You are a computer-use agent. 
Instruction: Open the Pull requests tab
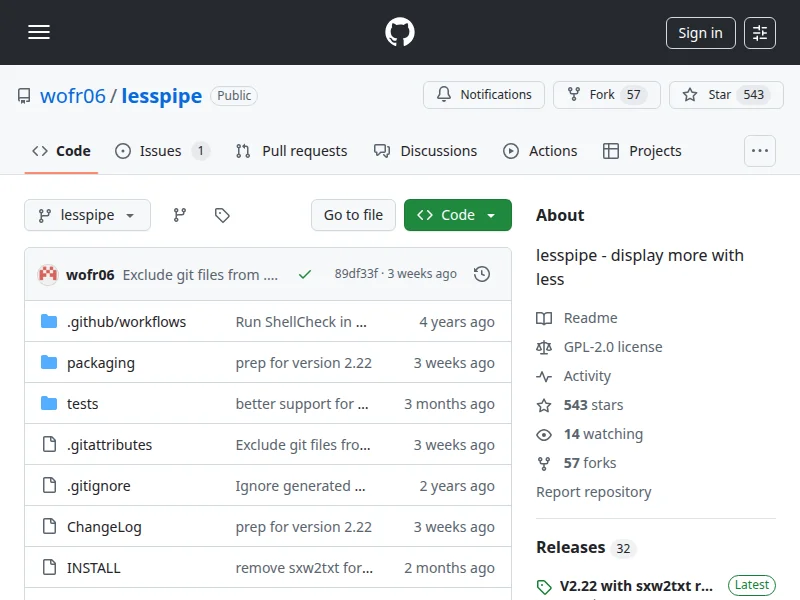tap(292, 151)
